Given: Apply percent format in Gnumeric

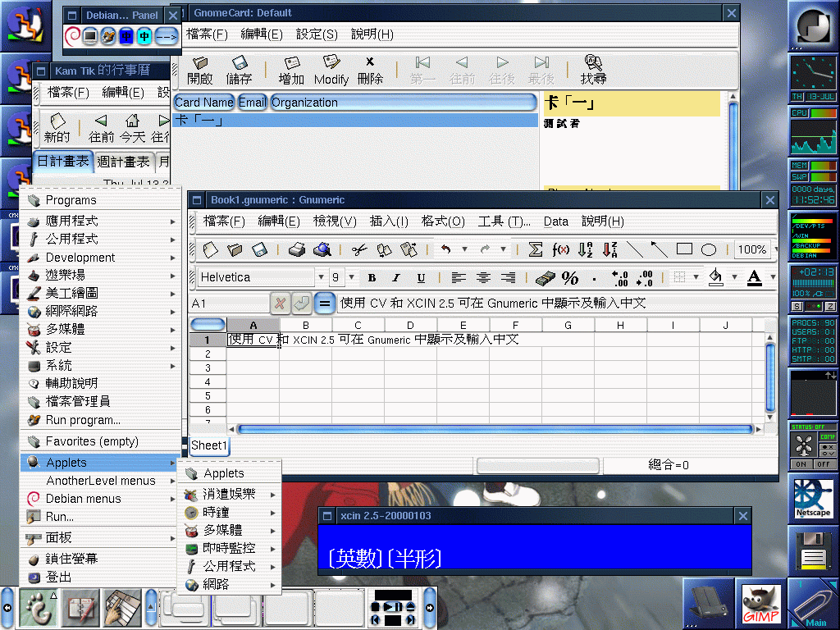Looking at the screenshot, I should pyautogui.click(x=569, y=278).
